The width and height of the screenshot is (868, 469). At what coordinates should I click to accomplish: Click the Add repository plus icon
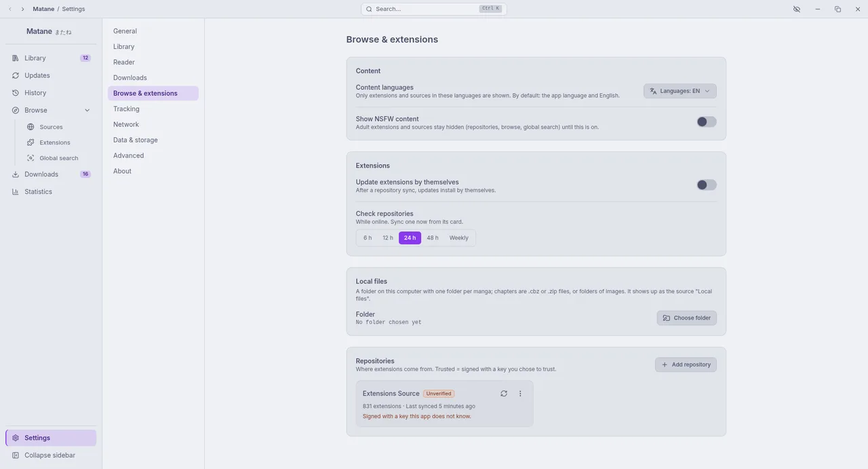tap(665, 364)
